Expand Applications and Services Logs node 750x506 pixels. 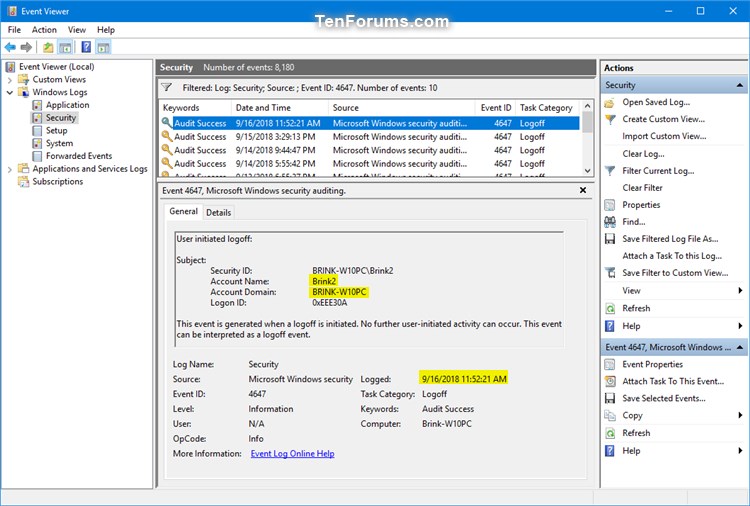[x=10, y=169]
